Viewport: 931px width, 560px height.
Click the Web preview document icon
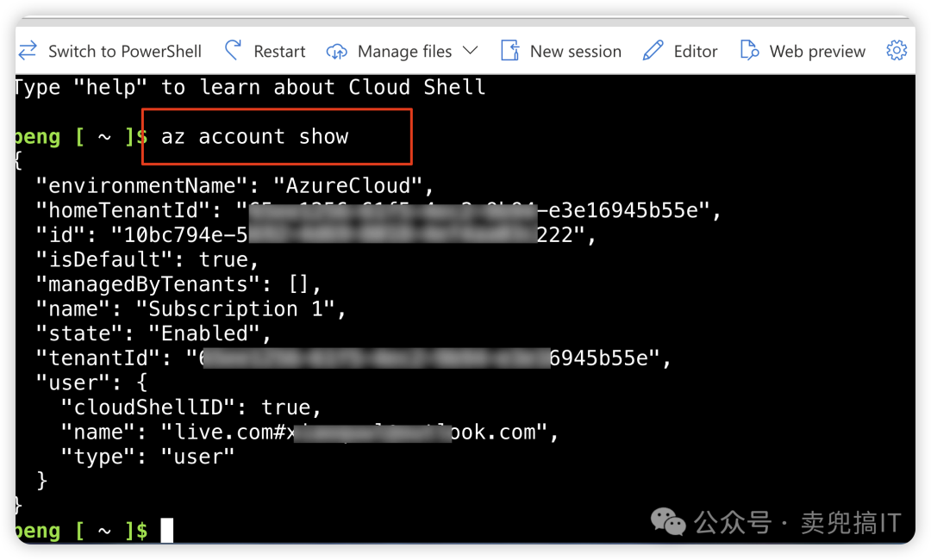coord(749,51)
